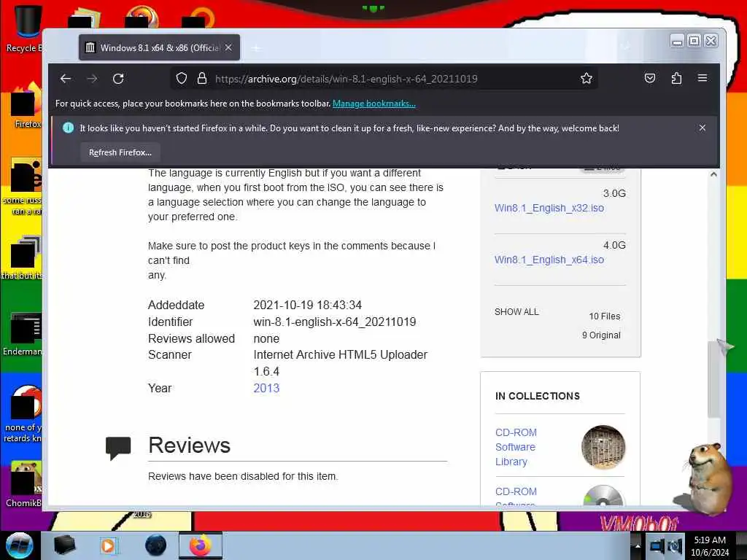Click SHOW ALL files link
The height and width of the screenshot is (560, 747).
tap(516, 312)
